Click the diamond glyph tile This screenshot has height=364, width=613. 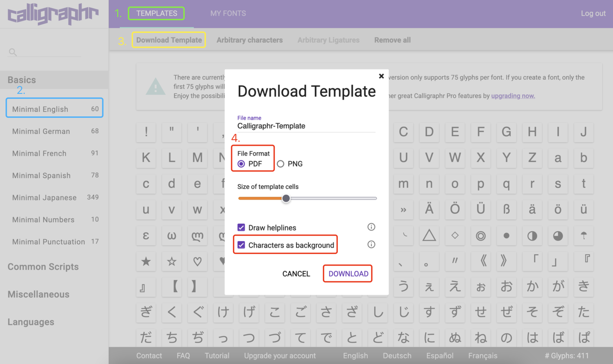[x=455, y=235]
